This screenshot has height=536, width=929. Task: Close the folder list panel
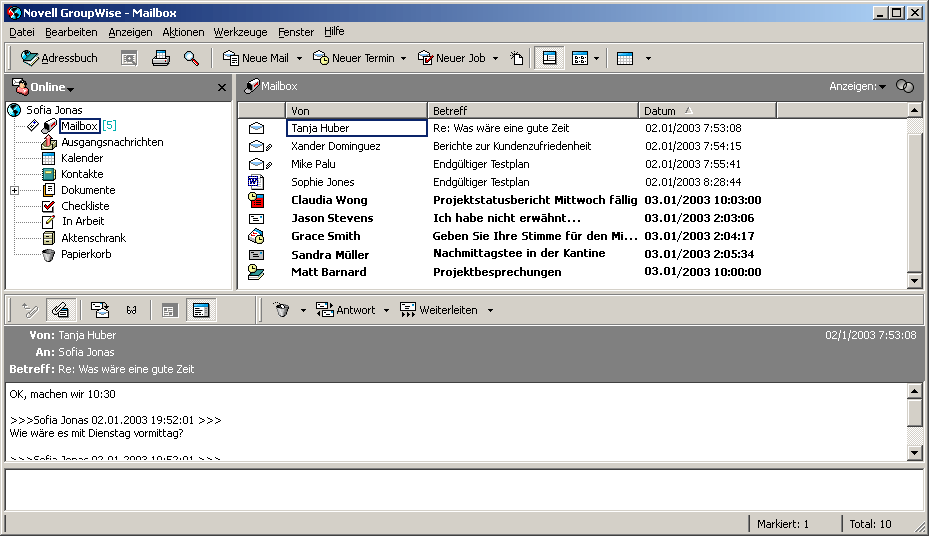(222, 88)
